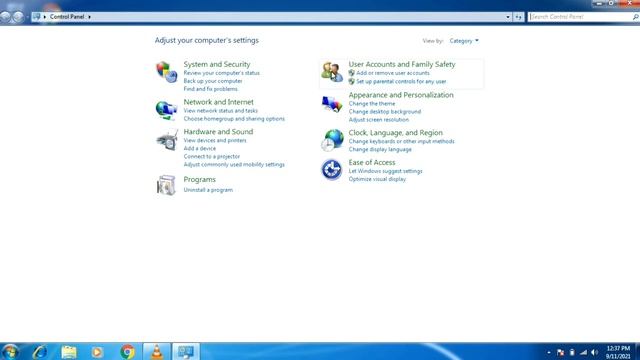Click the Back navigation arrow
This screenshot has width=640, height=360.
(x=5, y=17)
